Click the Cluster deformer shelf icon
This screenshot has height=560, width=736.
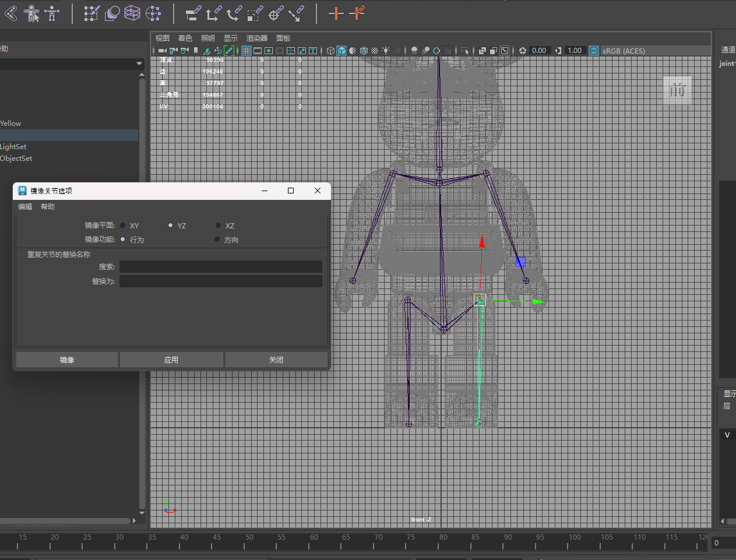pos(153,13)
